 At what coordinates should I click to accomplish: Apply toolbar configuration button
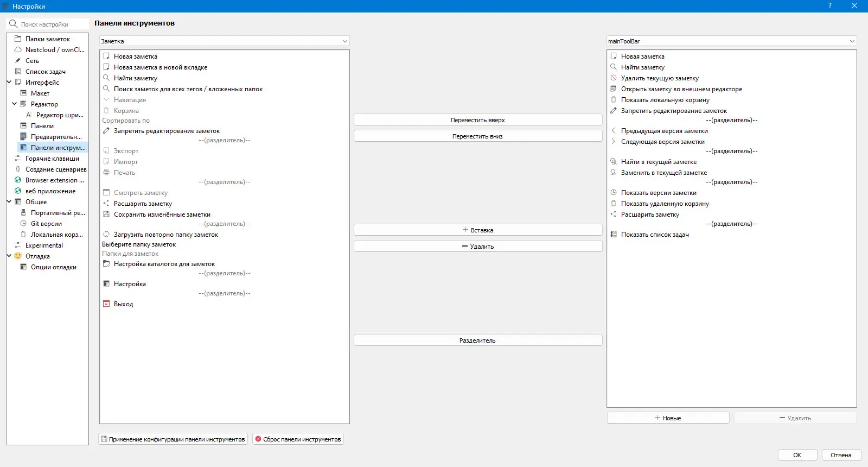pos(173,439)
